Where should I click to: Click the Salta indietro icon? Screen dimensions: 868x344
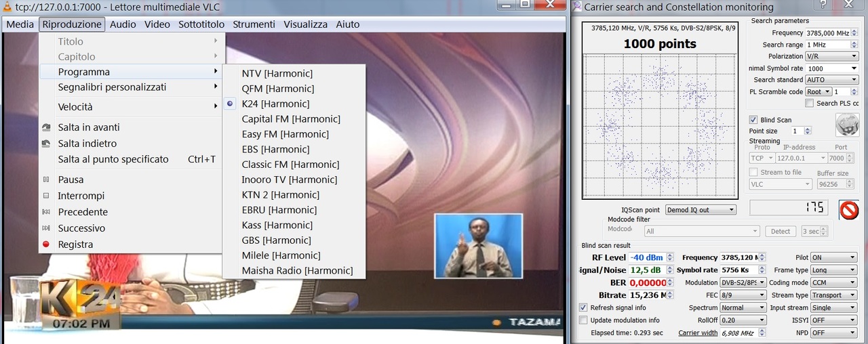(46, 144)
